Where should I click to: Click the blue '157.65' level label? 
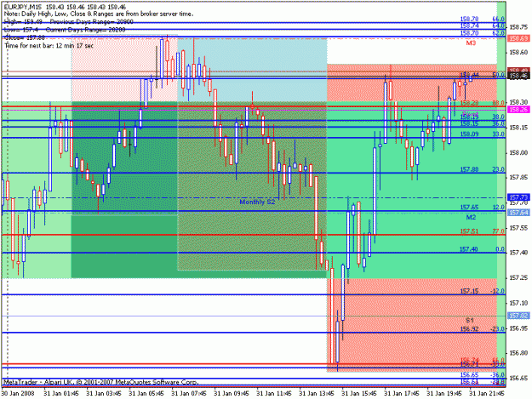coord(469,207)
